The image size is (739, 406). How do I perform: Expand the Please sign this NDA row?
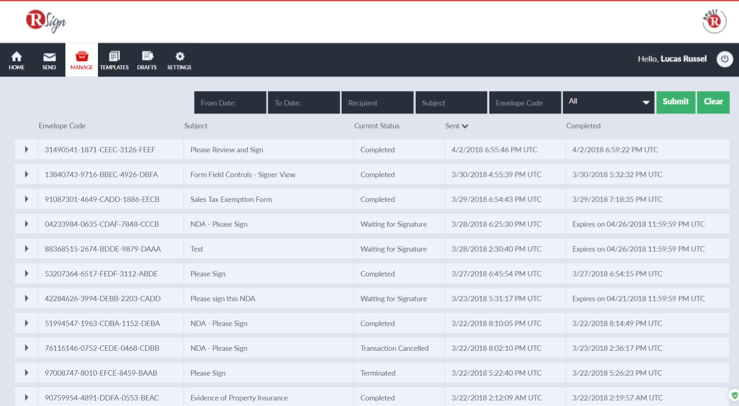pyautogui.click(x=26, y=298)
